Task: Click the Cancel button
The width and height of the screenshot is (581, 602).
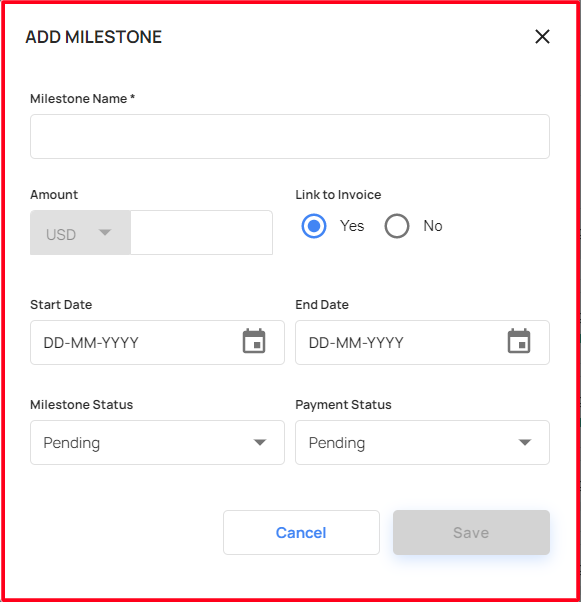Action: tap(301, 533)
